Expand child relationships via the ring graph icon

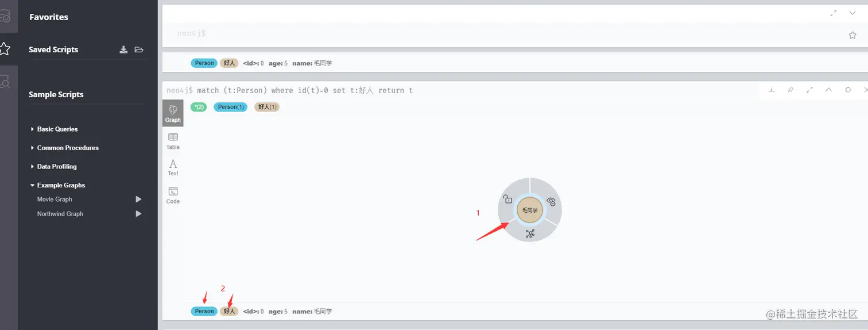pos(530,233)
